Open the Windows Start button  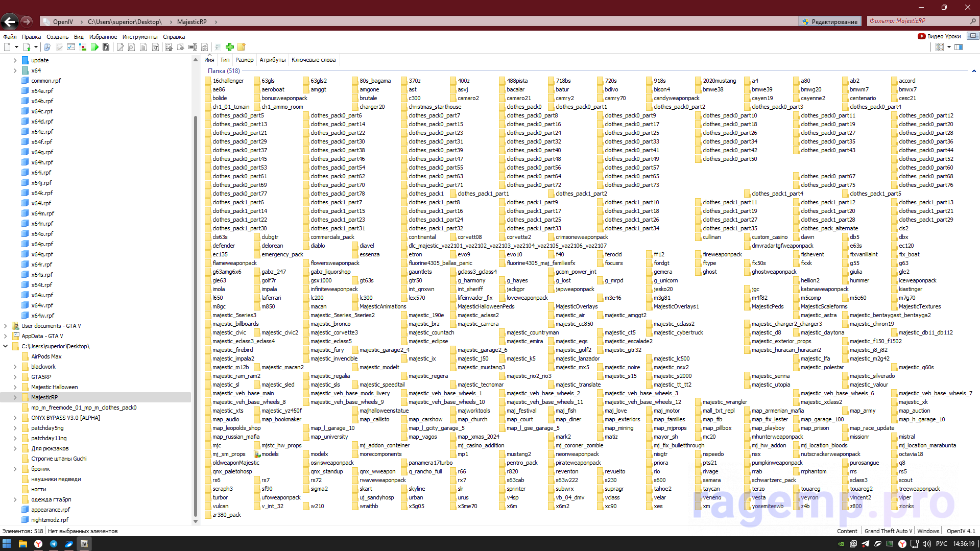pyautogui.click(x=7, y=544)
